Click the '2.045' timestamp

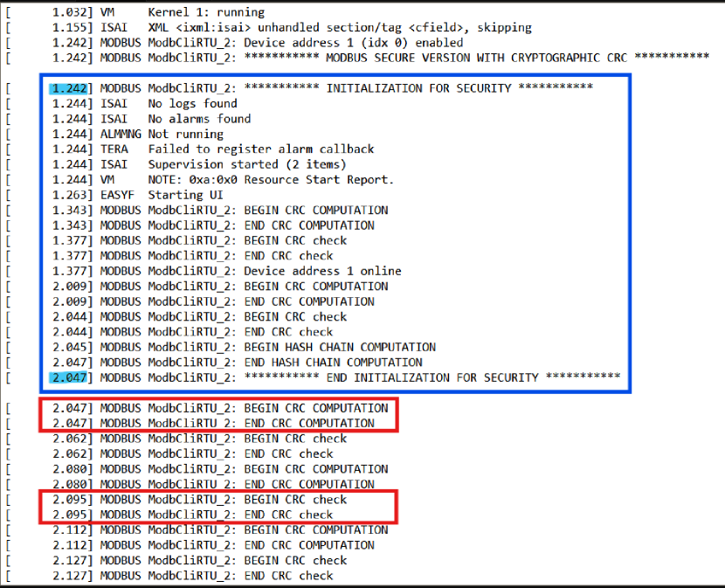coord(69,348)
